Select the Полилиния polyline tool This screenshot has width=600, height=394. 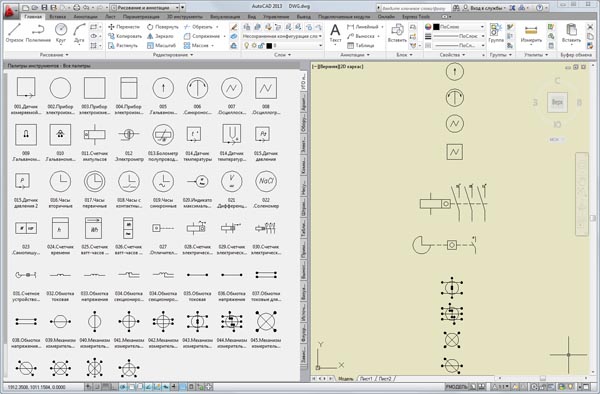[x=38, y=33]
